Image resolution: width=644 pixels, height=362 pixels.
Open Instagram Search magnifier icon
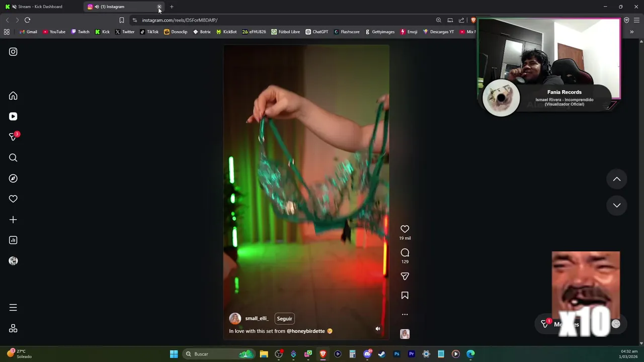click(13, 158)
